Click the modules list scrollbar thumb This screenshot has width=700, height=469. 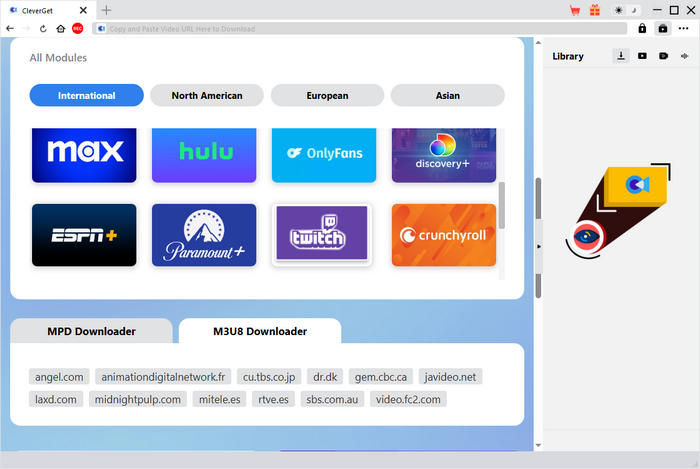click(x=502, y=205)
